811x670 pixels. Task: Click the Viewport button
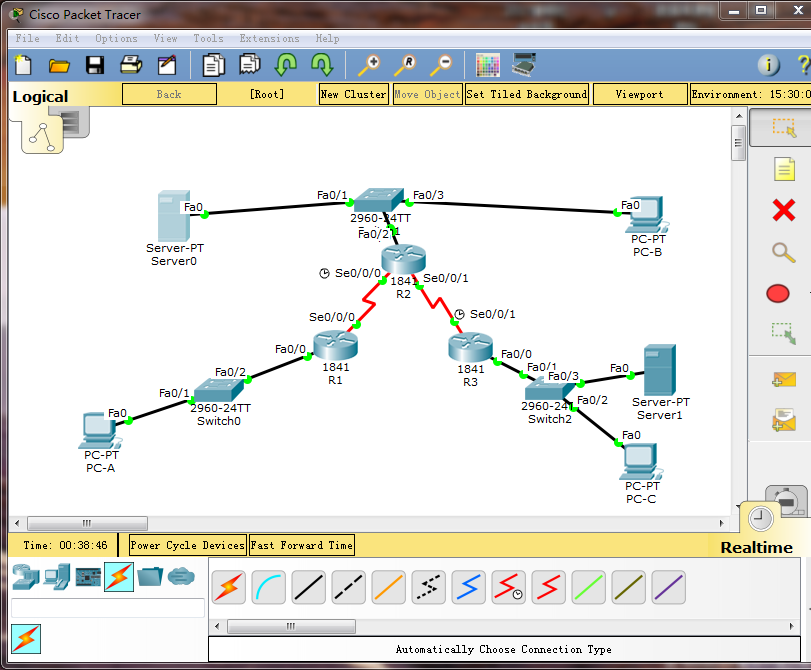point(640,94)
